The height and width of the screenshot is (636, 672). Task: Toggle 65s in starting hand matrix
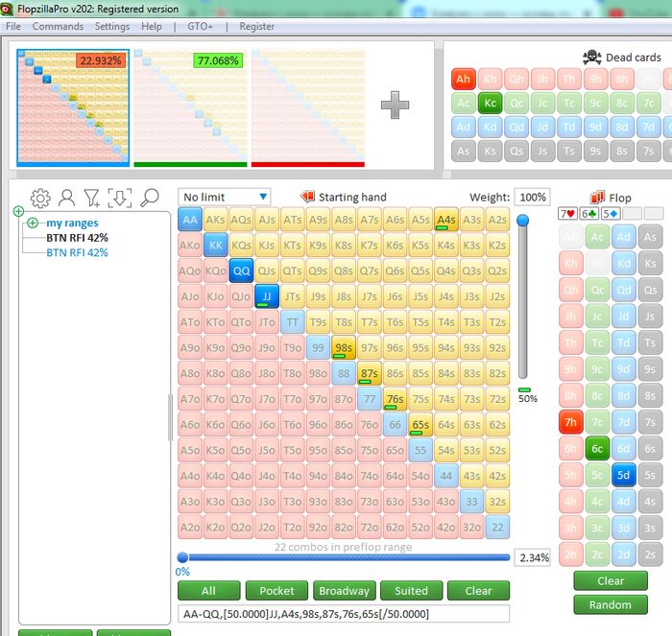420,425
